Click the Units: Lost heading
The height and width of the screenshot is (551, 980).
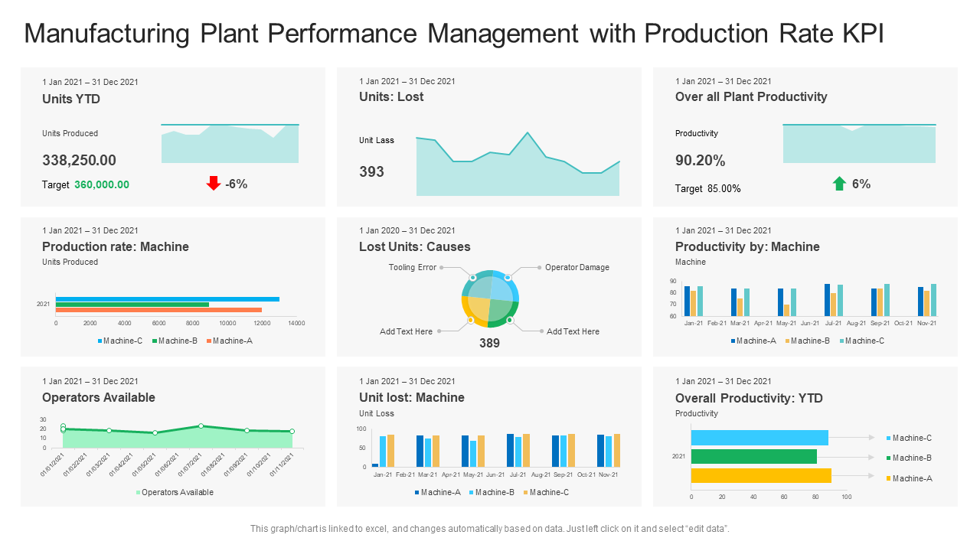391,97
